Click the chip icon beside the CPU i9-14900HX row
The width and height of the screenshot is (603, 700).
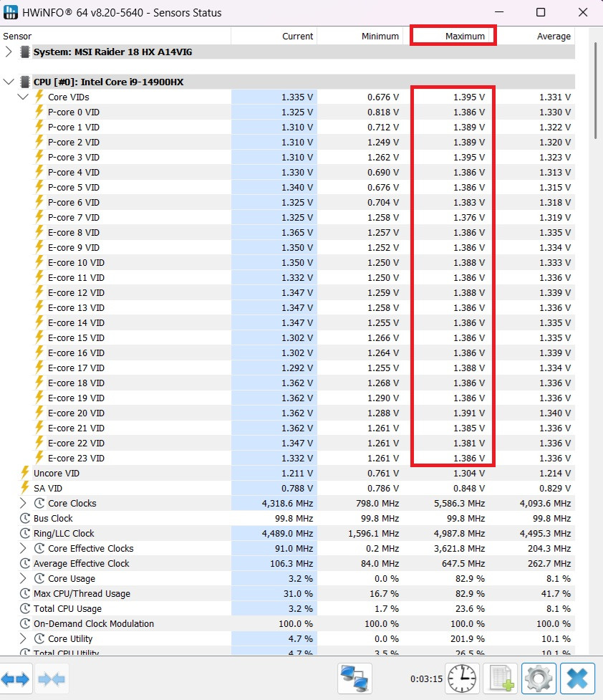click(x=25, y=82)
